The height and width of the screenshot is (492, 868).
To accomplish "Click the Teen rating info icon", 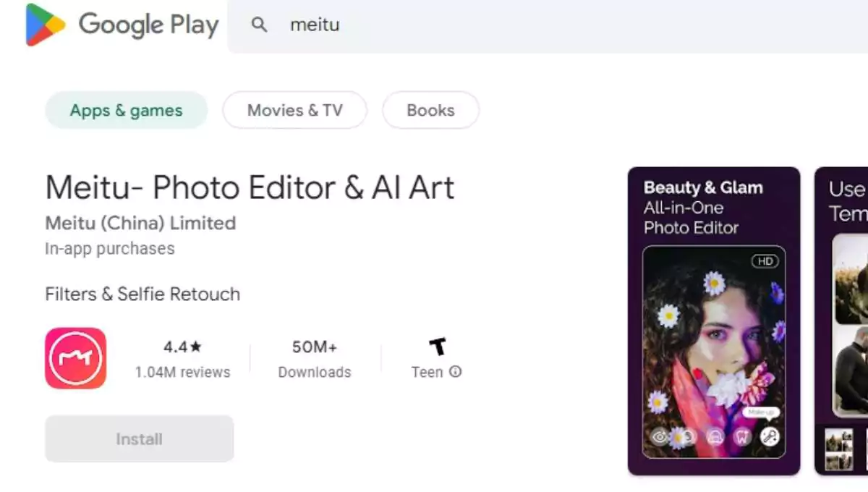I will tap(455, 372).
